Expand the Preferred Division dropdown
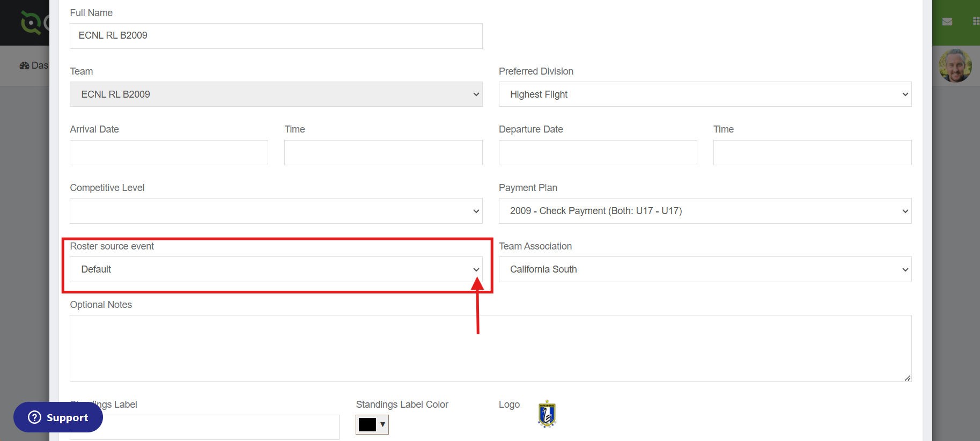 tap(705, 94)
